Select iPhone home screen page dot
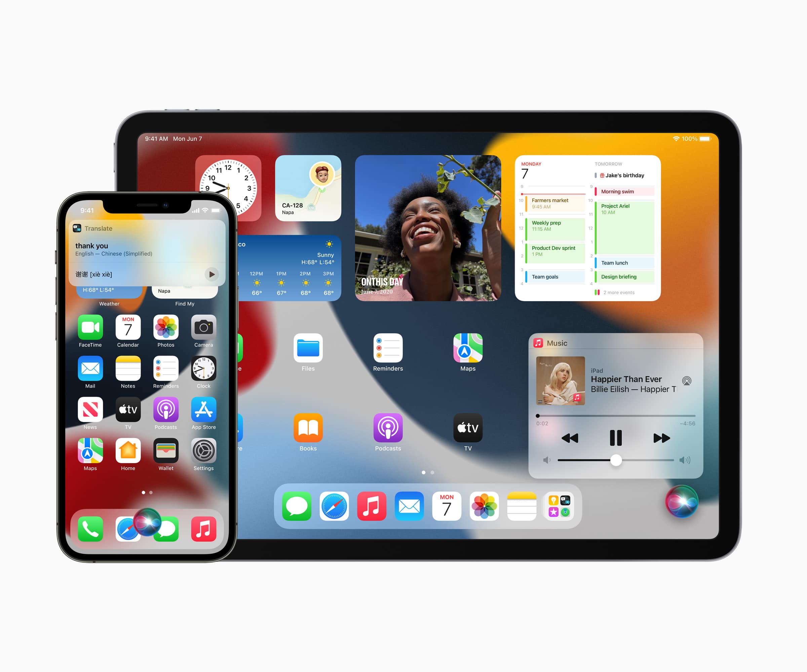Viewport: 807px width, 672px height. point(131,488)
